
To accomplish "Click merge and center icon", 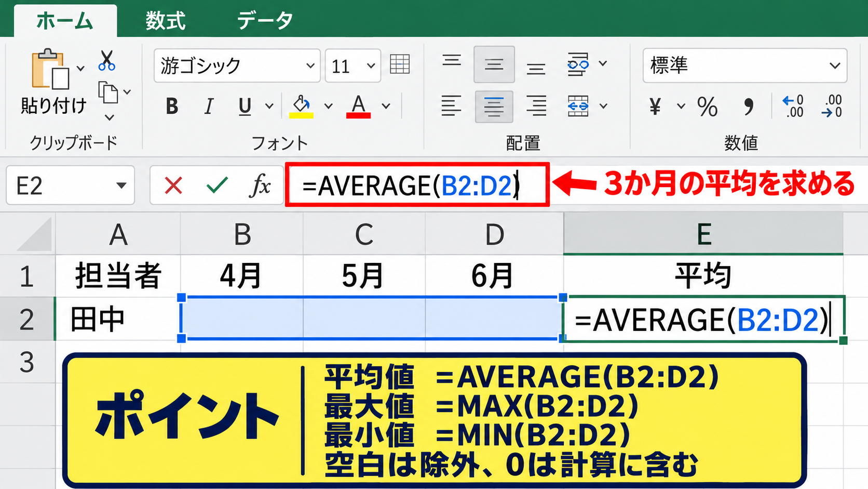I will (x=578, y=106).
